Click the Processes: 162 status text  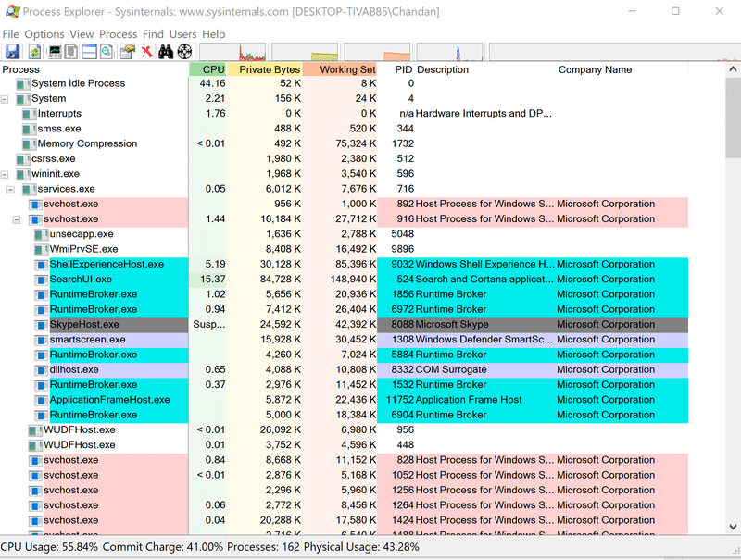tap(263, 547)
